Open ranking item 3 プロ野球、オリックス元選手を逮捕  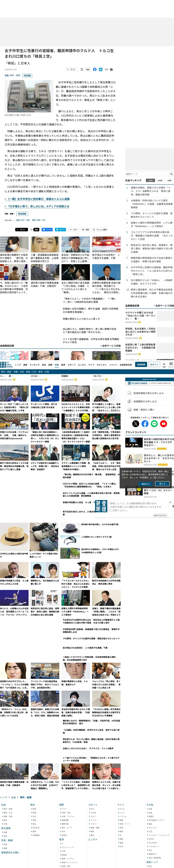pos(152,215)
